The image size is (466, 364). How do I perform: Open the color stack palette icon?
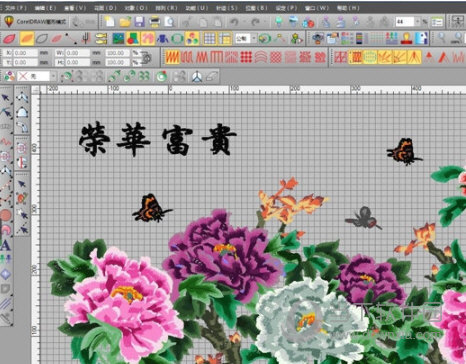[359, 38]
